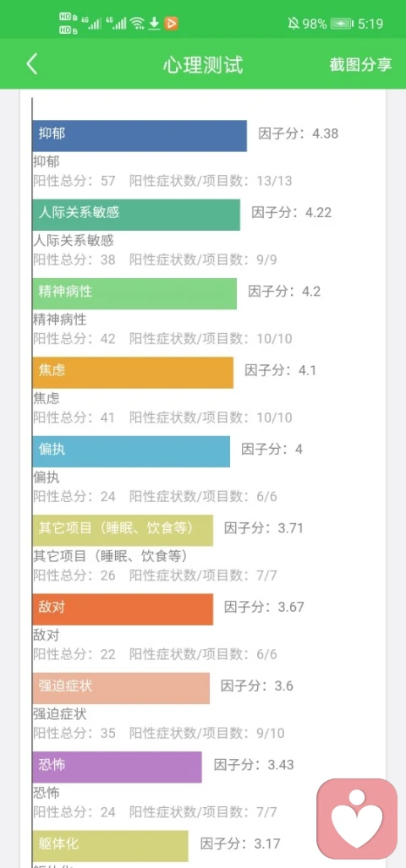406x868 pixels.
Task: Select the peach 强迫症状 bar
Action: (121, 688)
